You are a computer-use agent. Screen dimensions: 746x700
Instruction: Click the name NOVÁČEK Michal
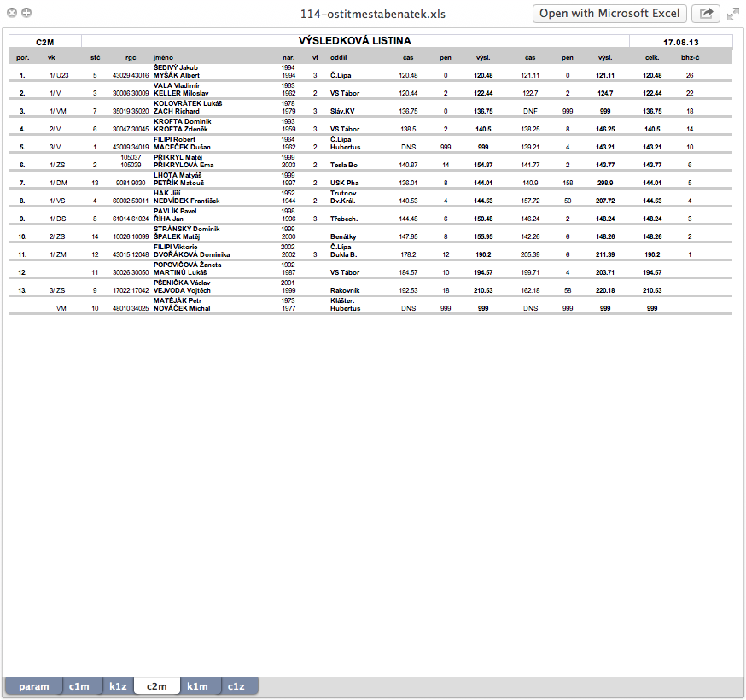click(x=182, y=308)
